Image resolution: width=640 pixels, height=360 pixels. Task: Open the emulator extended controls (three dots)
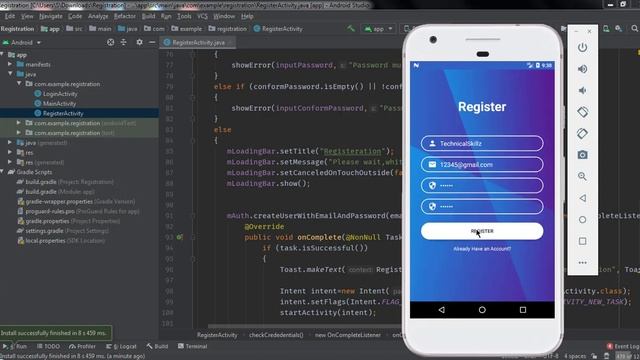tap(582, 262)
